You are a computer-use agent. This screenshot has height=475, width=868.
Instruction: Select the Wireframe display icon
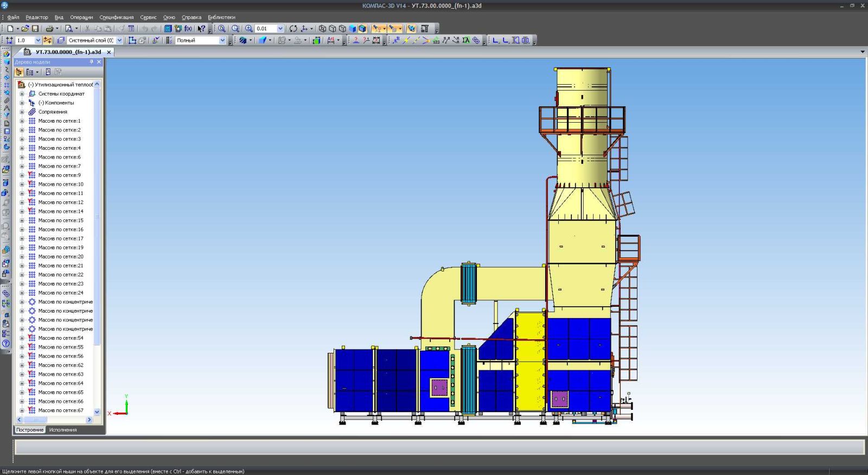tap(322, 28)
